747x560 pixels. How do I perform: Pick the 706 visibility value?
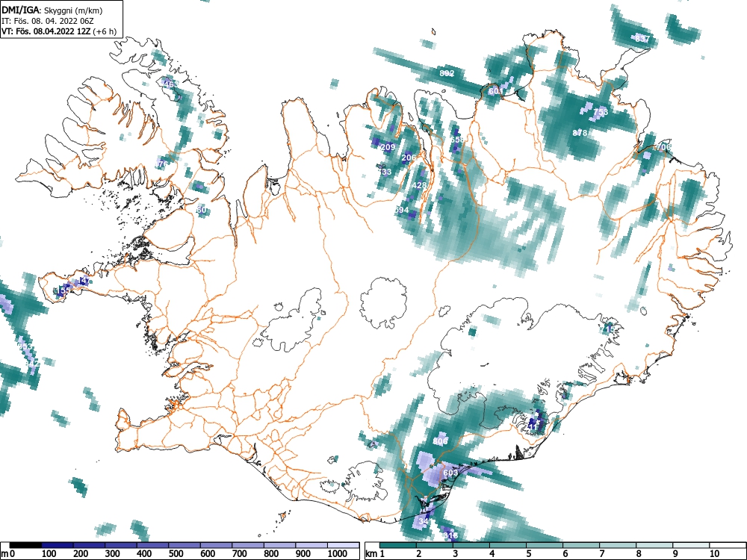[663, 147]
